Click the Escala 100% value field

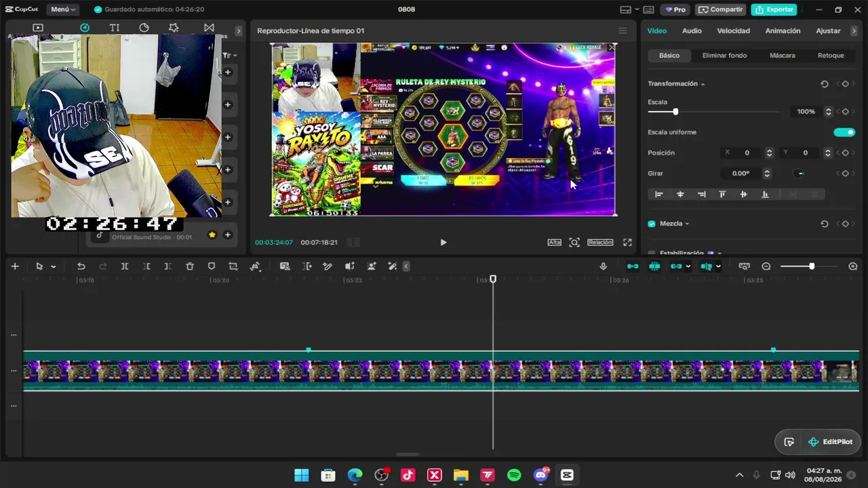click(806, 112)
